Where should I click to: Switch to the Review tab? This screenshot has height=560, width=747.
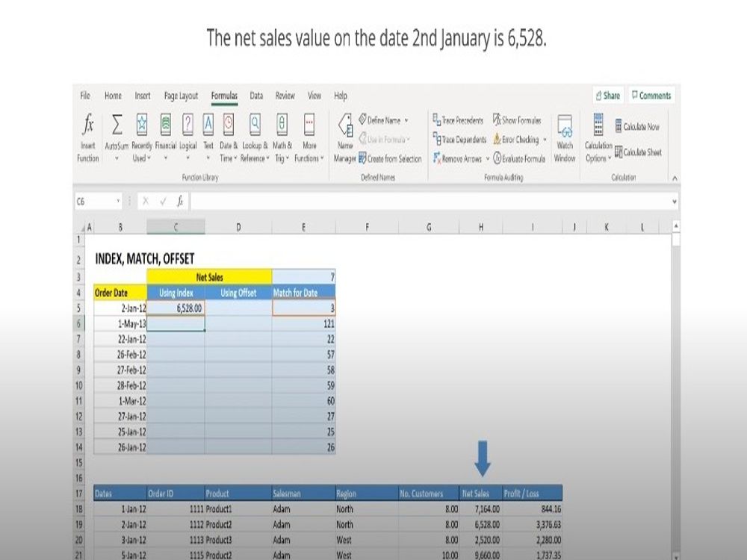coord(285,96)
